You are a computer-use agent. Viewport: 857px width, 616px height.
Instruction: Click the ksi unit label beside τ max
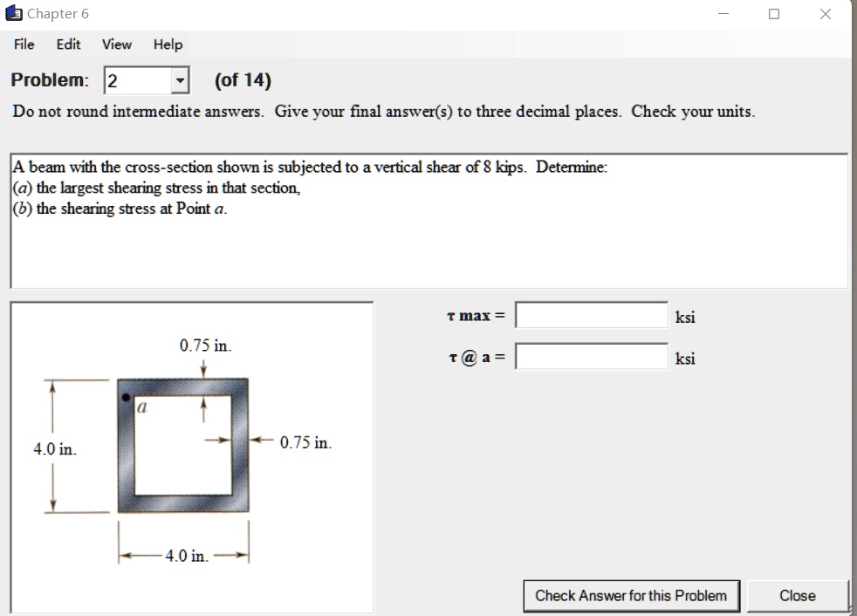tap(685, 317)
